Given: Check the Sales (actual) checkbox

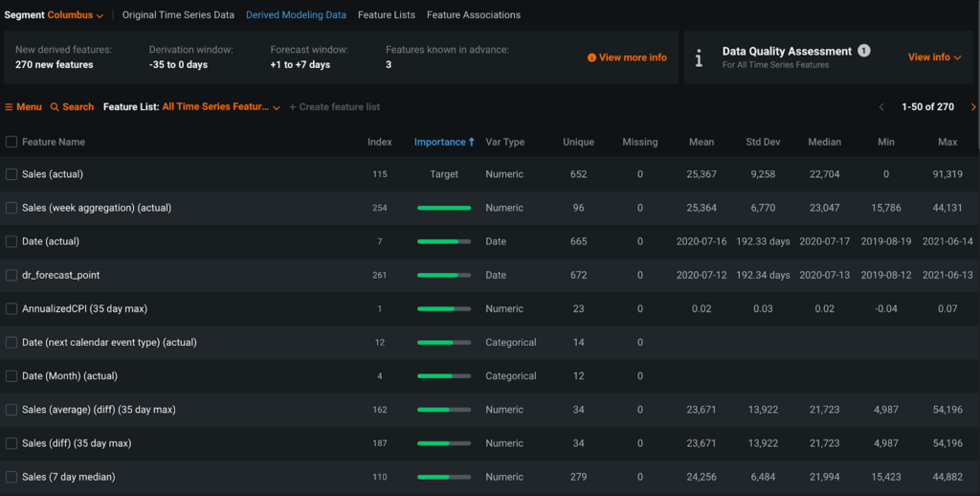Looking at the screenshot, I should [11, 174].
